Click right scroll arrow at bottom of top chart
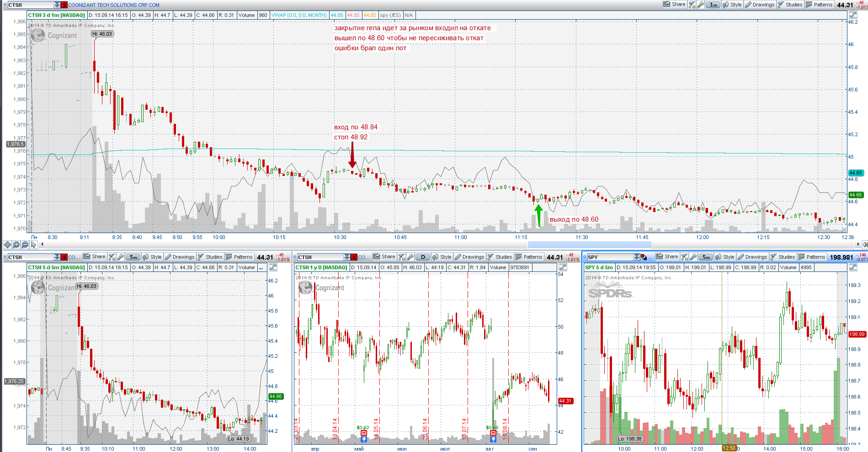868x452 pixels. point(858,245)
